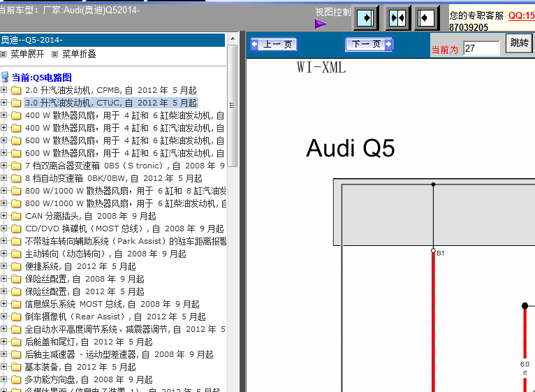
Task: Open 倒车摄像机（Rear Assist）entry
Action: [x=115, y=317]
